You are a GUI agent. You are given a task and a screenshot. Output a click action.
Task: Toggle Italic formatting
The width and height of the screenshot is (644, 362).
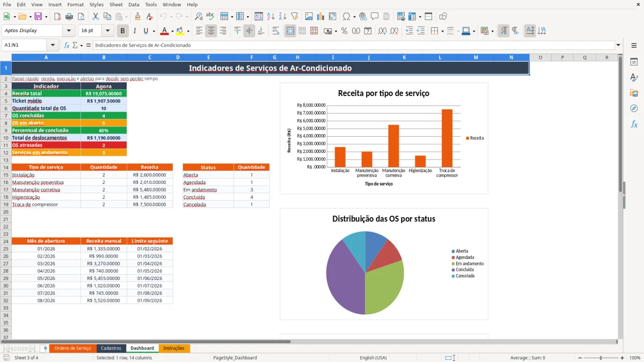click(x=134, y=31)
